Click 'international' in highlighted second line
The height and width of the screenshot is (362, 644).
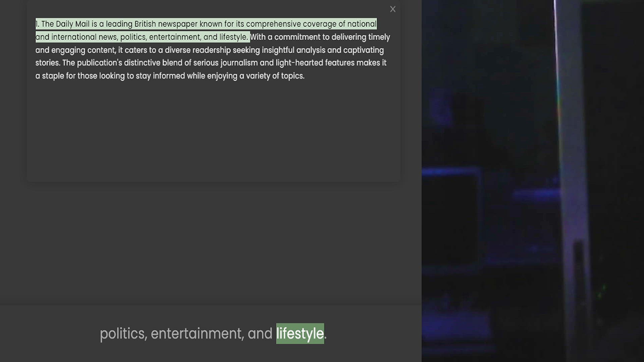74,37
